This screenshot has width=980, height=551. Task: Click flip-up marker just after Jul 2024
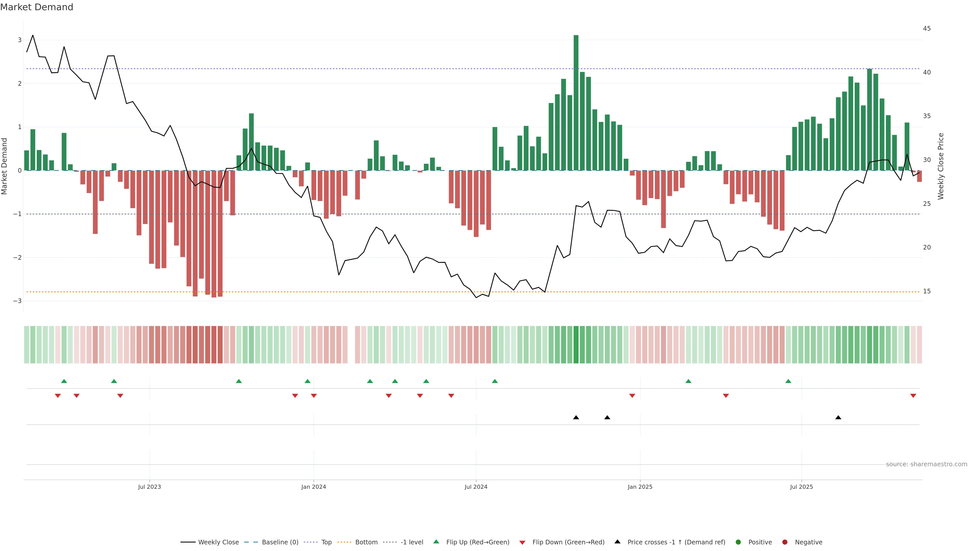495,381
